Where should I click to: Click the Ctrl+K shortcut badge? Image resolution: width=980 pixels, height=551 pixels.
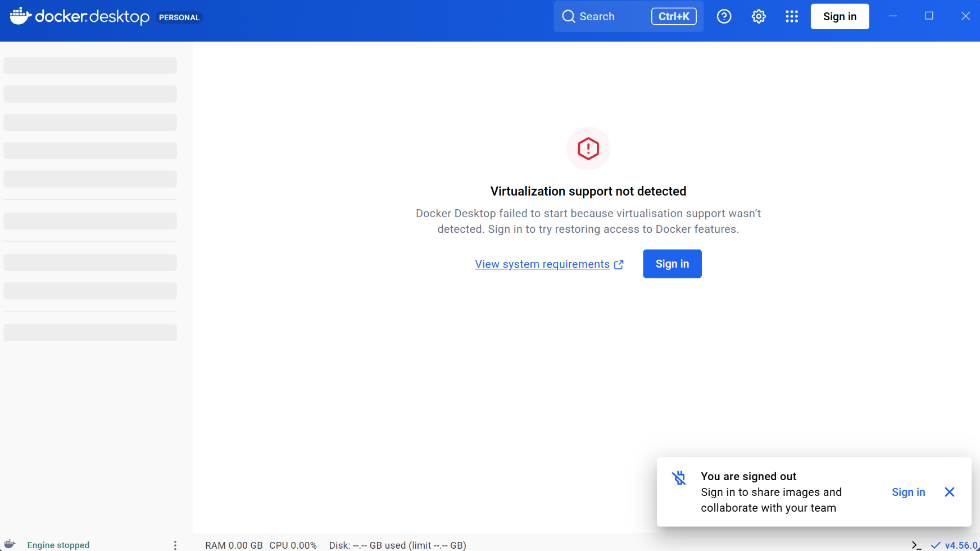674,16
